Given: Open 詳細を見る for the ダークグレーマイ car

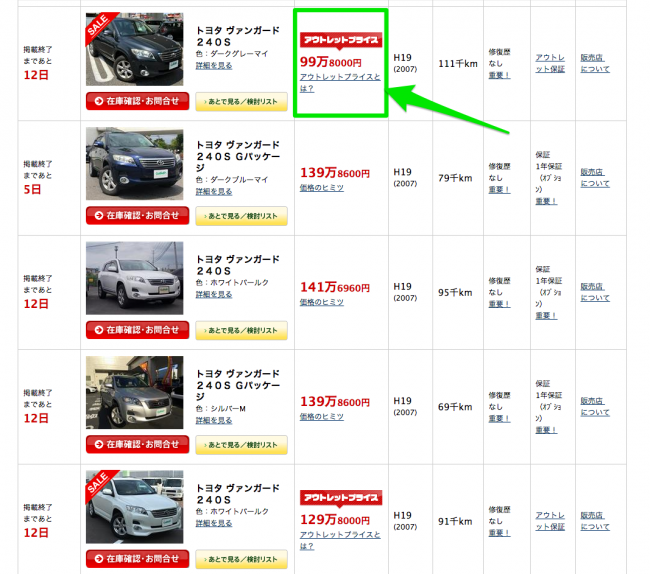Looking at the screenshot, I should point(214,64).
